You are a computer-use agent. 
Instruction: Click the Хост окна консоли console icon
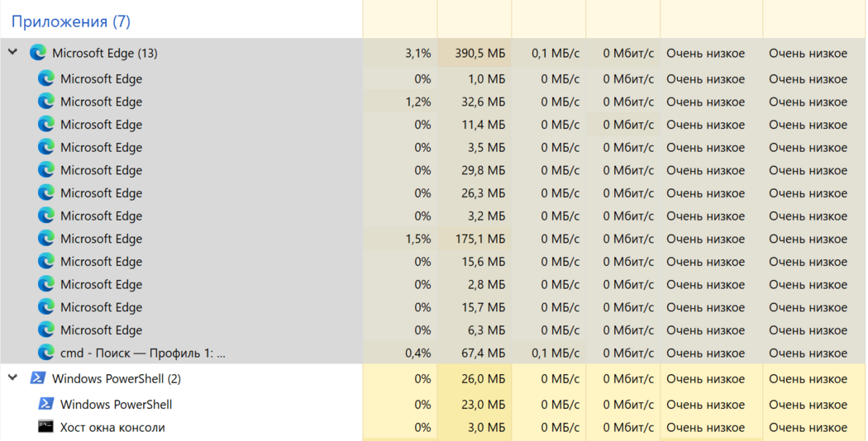point(46,427)
